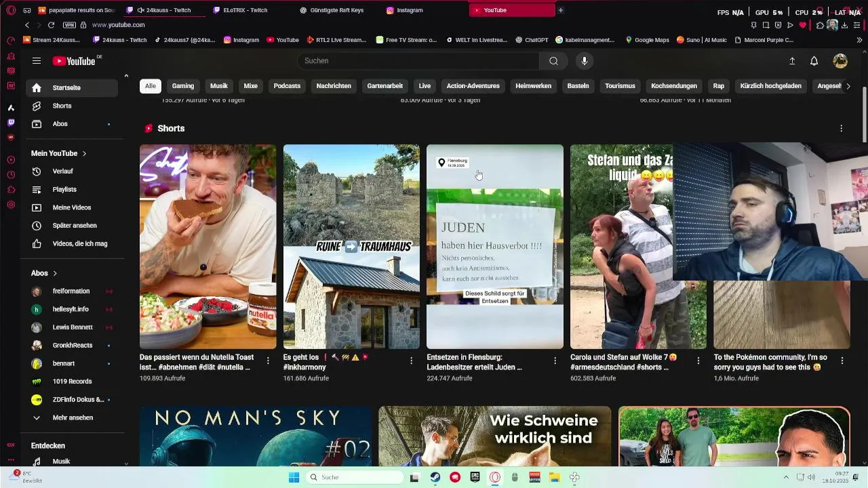Select the Heimwerken filter chip
868x488 pixels.
pyautogui.click(x=533, y=86)
